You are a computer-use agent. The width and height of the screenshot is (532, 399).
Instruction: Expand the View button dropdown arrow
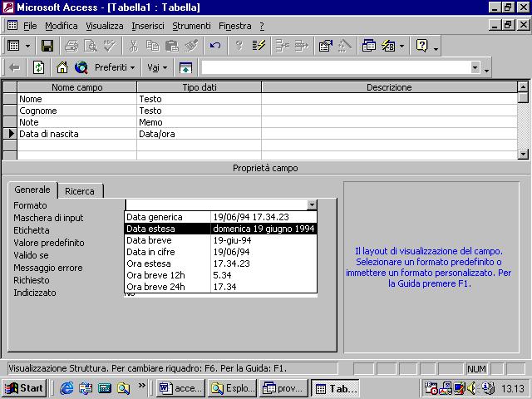[27, 46]
